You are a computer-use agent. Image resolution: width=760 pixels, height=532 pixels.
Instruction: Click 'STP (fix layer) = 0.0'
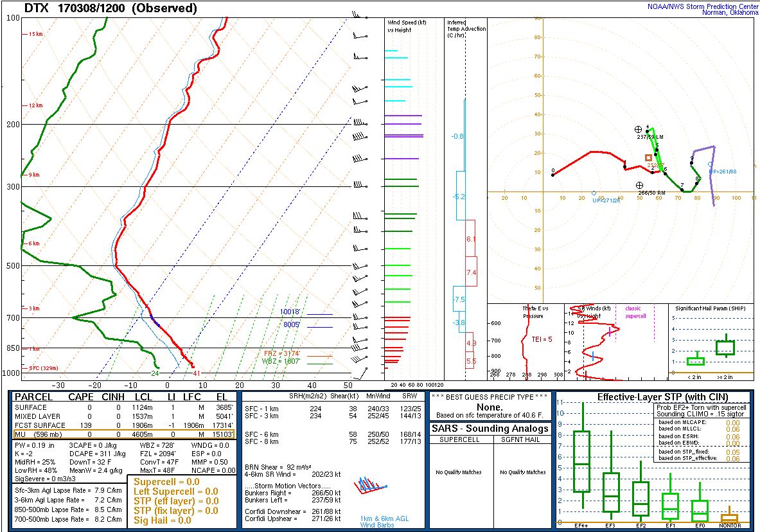(176, 511)
